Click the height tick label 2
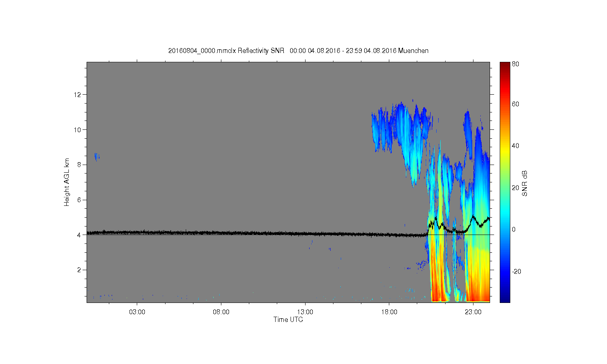 tap(79, 270)
